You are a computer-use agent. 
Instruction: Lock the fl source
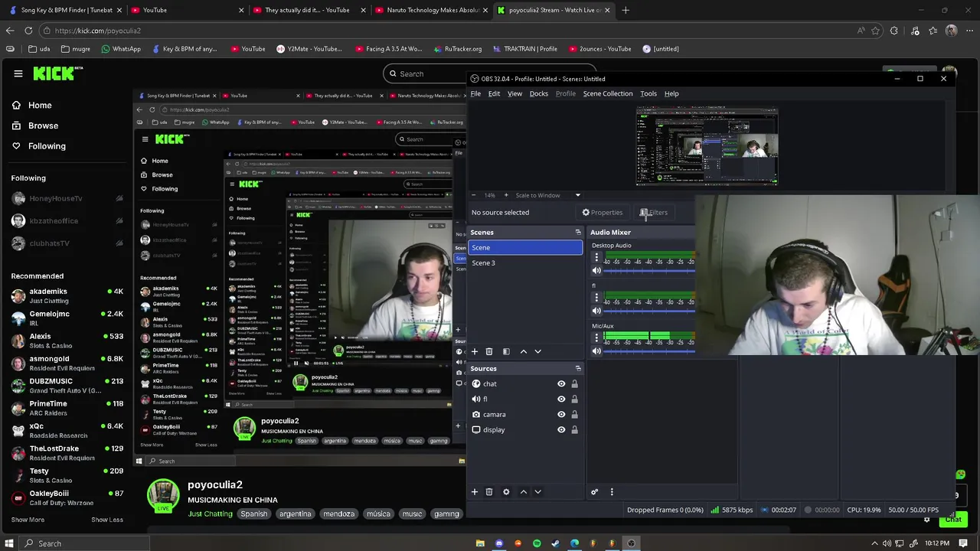click(574, 399)
